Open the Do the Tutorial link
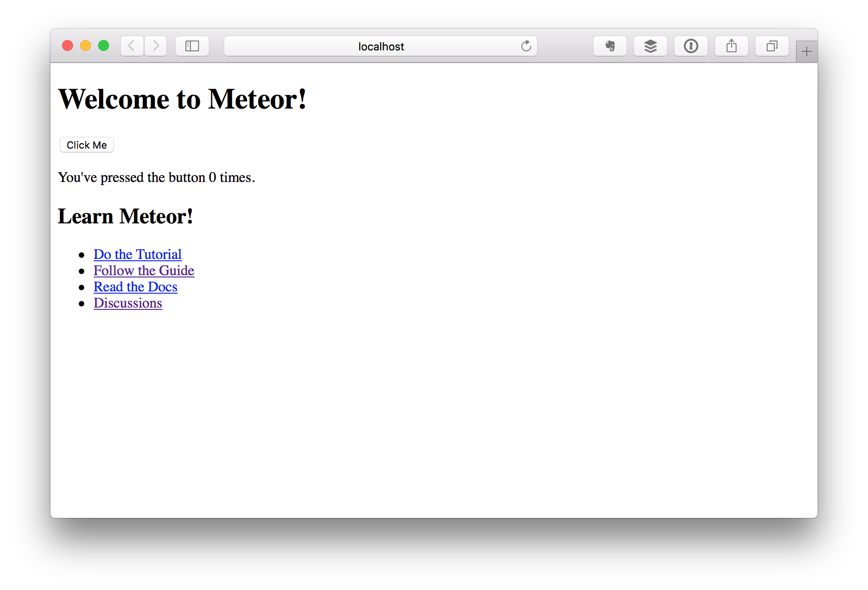The image size is (868, 590). tap(138, 253)
